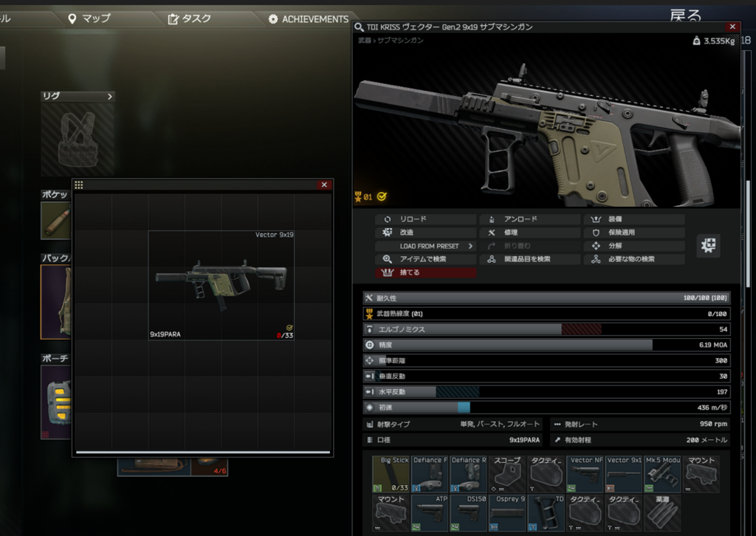Switch to the タスク tasks tab
Viewport: 756px width, 536px height.
point(189,18)
